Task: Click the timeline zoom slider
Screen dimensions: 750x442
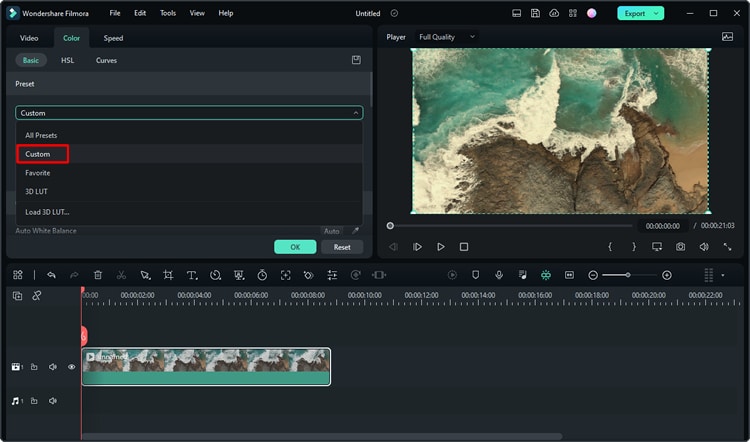Action: click(x=629, y=275)
